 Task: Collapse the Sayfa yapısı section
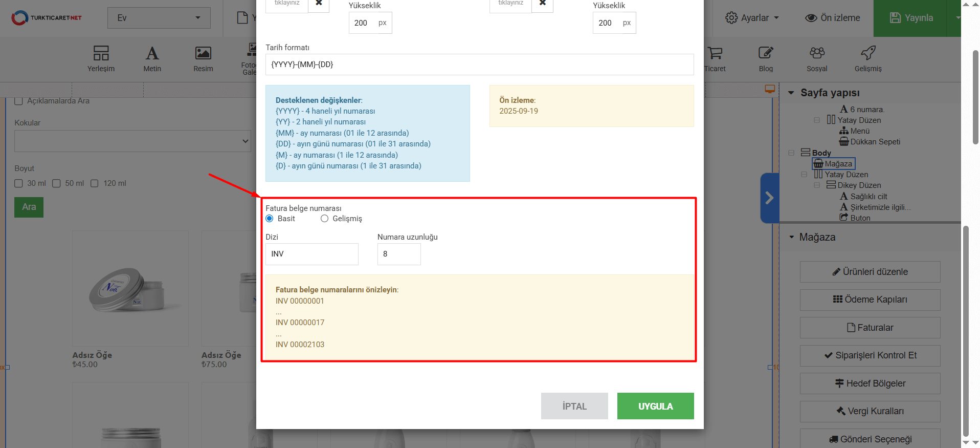point(791,93)
